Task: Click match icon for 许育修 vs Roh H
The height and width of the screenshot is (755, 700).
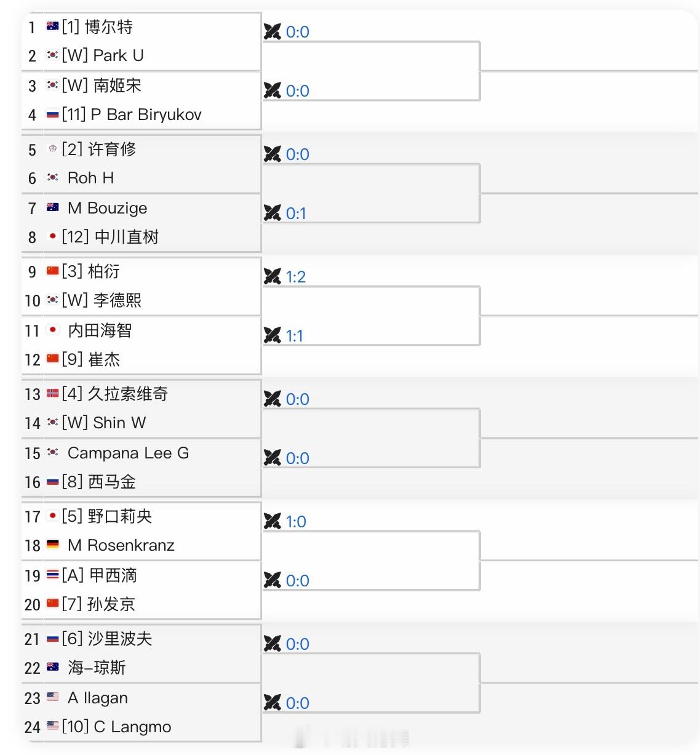Action: point(272,154)
